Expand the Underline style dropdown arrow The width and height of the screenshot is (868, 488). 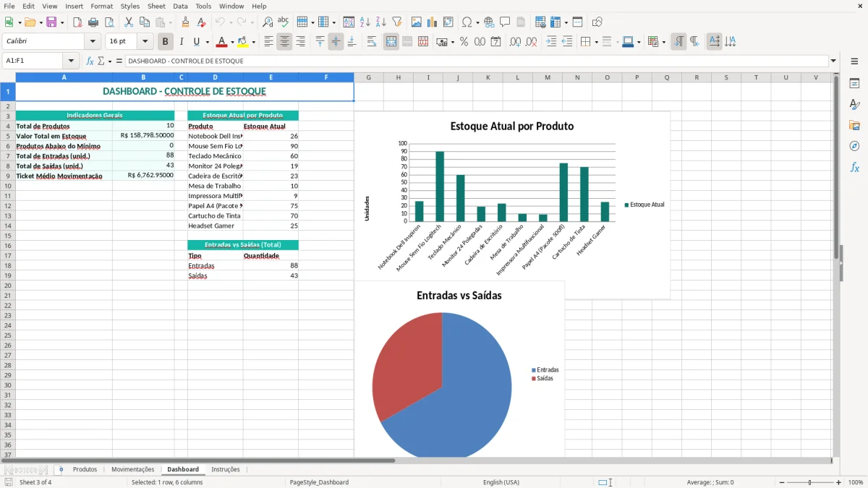(207, 42)
